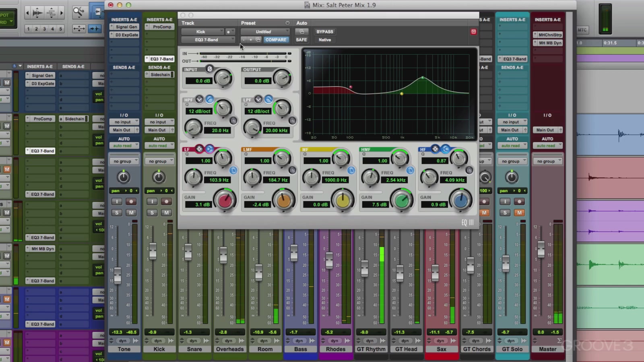Toggle the LF band IN button
This screenshot has height=362, width=644.
(x=233, y=171)
